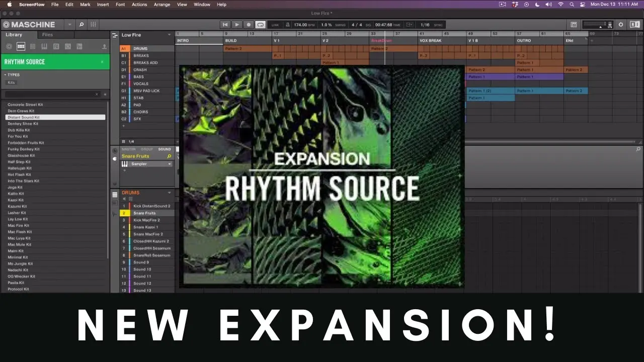Viewport: 644px width, 362px height.
Task: Toggle the favorites star filter
Action: [105, 94]
